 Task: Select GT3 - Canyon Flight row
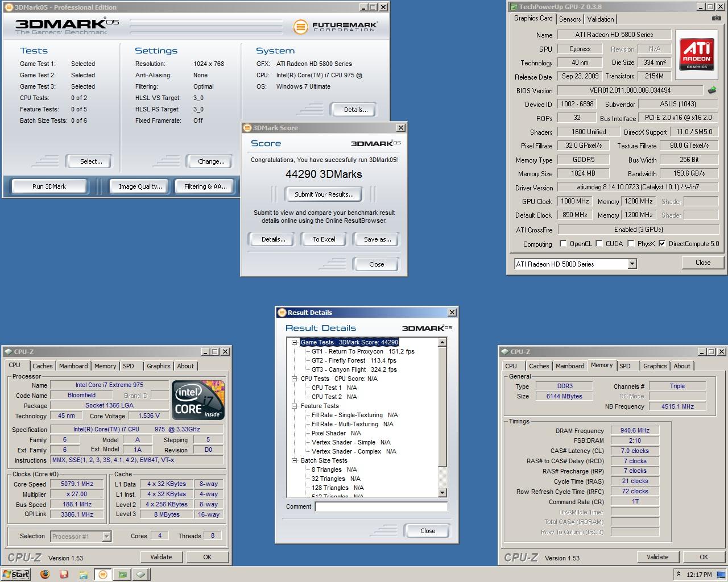click(354, 369)
